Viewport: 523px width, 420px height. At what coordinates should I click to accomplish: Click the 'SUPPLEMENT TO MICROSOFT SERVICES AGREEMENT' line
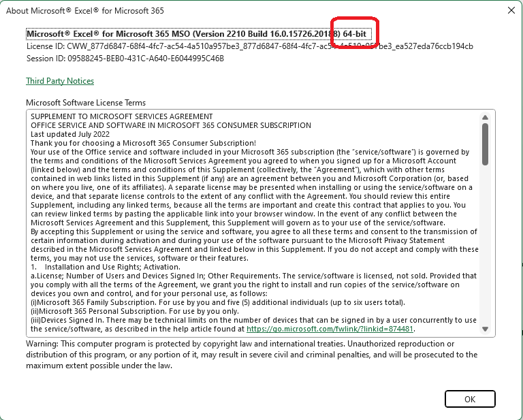tap(122, 116)
